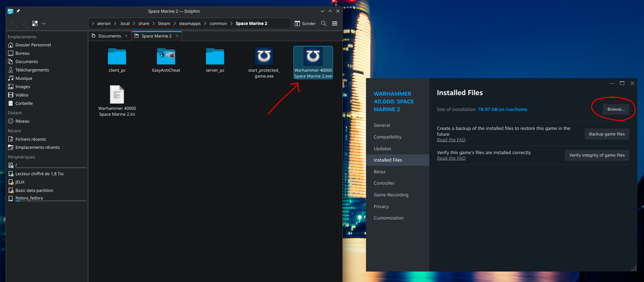Open view mode dropdown arrow in Dolphin
The width and height of the screenshot is (644, 282).
click(44, 24)
